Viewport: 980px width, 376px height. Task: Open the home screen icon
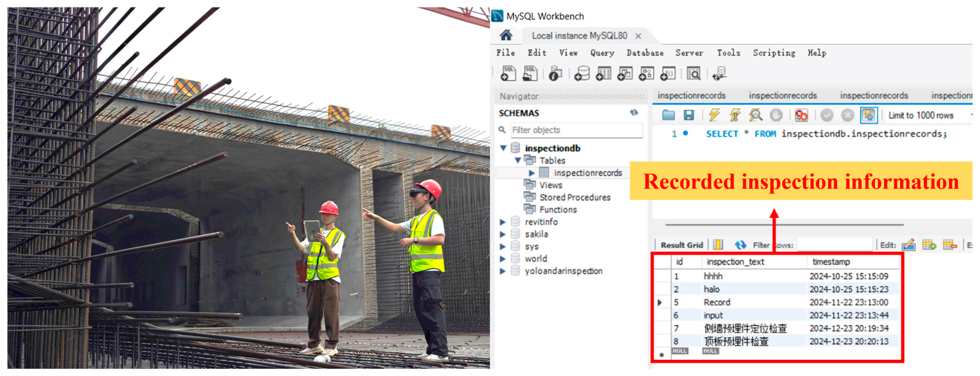tap(506, 36)
